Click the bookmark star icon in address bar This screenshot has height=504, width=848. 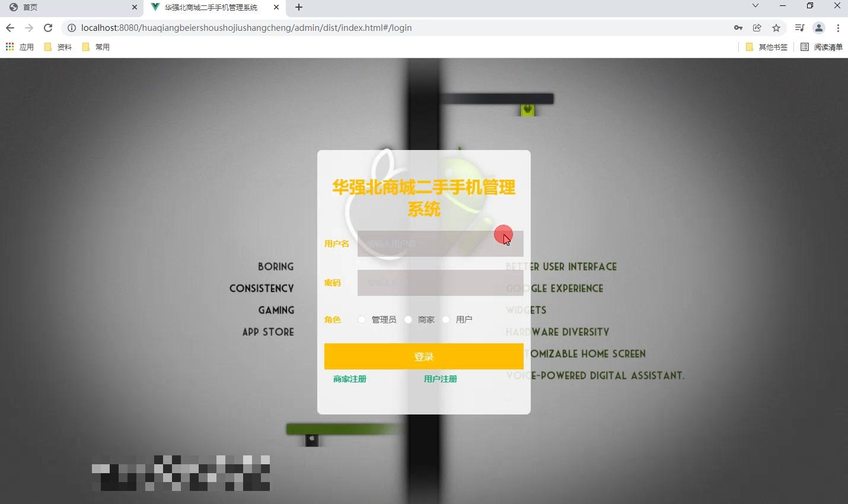tap(776, 28)
